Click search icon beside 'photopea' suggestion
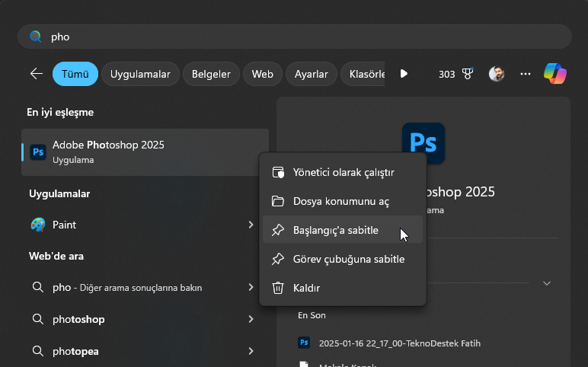Screen dimensions: 588x367 coord(37,351)
